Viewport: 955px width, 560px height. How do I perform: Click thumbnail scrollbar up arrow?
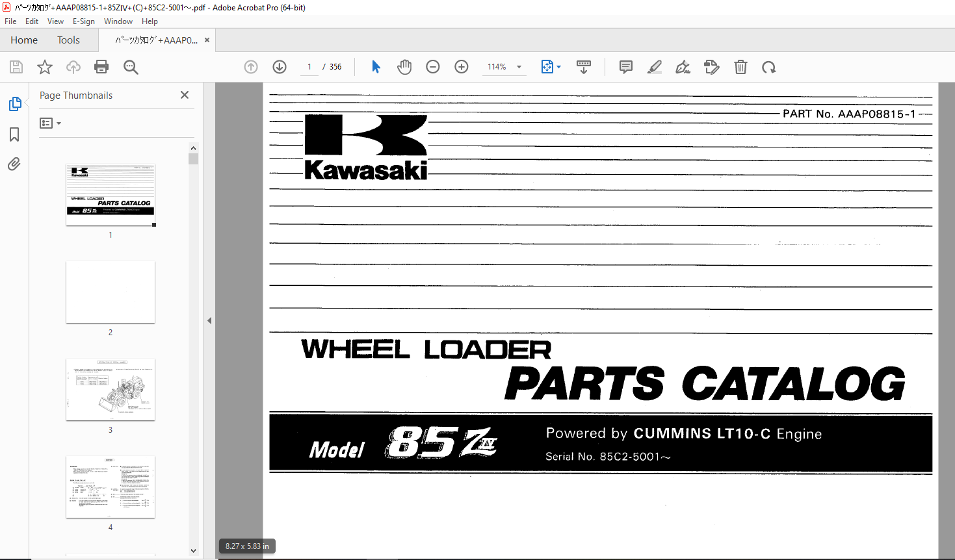pyautogui.click(x=193, y=148)
